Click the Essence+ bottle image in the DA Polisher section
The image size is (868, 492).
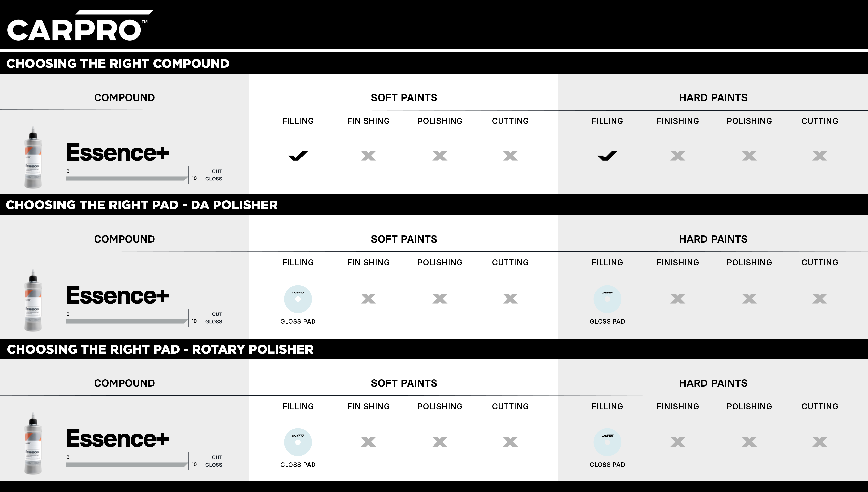coord(33,300)
